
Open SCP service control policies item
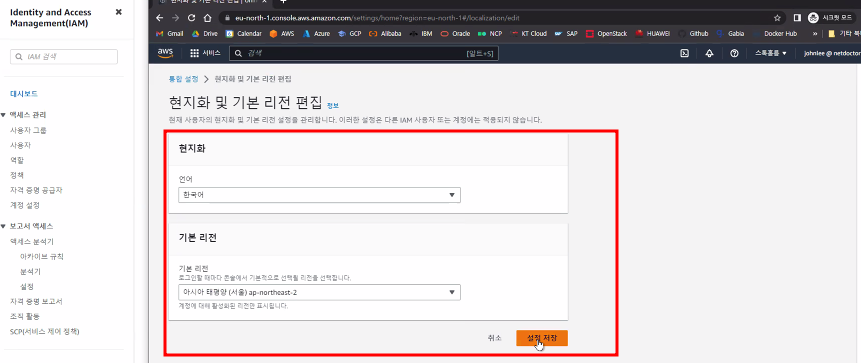click(x=45, y=332)
